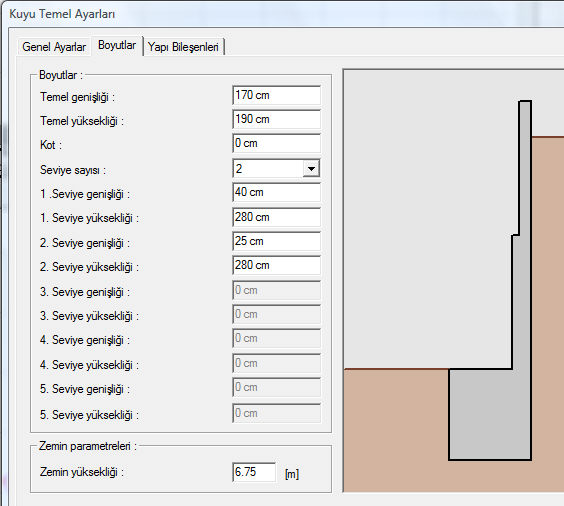Click the Seviye sayısı combo box value
This screenshot has width=564, height=506.
(x=268, y=168)
